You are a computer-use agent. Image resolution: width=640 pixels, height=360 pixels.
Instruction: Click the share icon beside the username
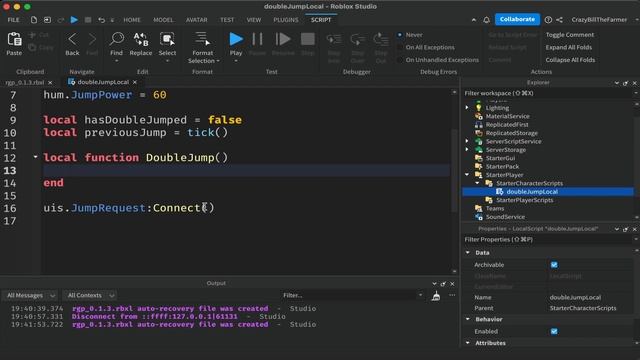(x=560, y=20)
